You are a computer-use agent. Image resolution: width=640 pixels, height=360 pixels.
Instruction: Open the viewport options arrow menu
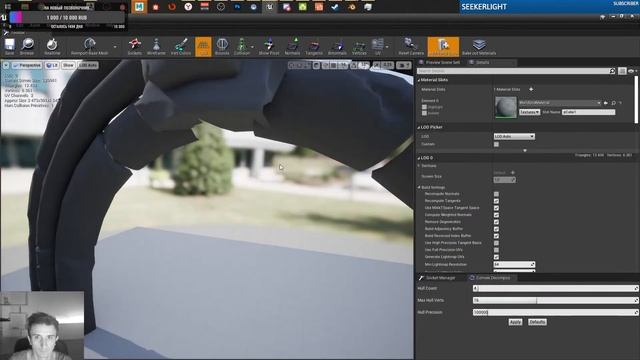pyautogui.click(x=6, y=65)
